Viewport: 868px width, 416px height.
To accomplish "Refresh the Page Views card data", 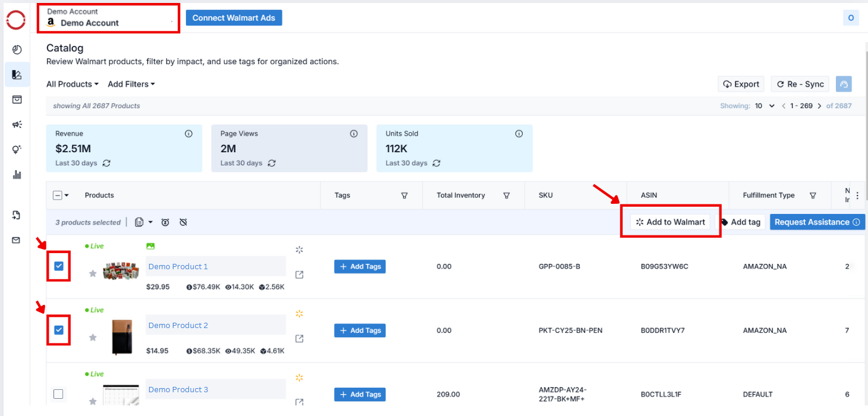I will click(272, 163).
